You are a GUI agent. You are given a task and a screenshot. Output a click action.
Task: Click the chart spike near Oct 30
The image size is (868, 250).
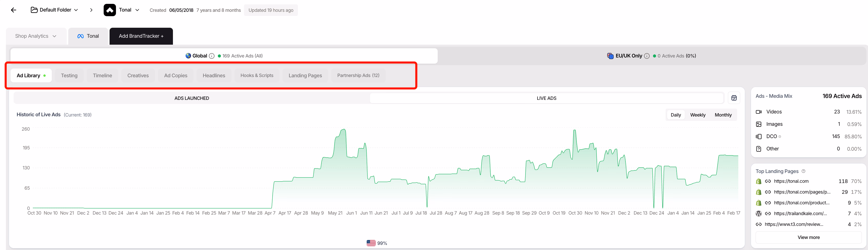tap(574, 130)
